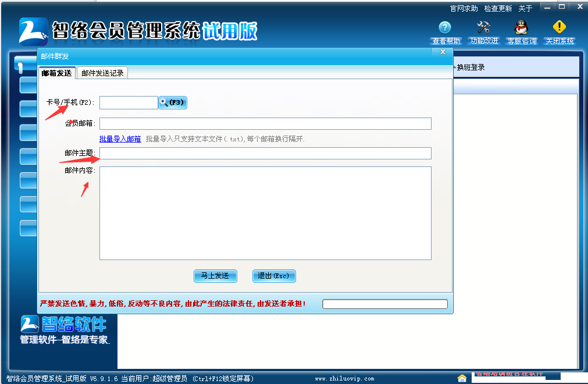Click 换班登录 in the main window
Viewport: 588px width, 384px height.
pyautogui.click(x=471, y=67)
